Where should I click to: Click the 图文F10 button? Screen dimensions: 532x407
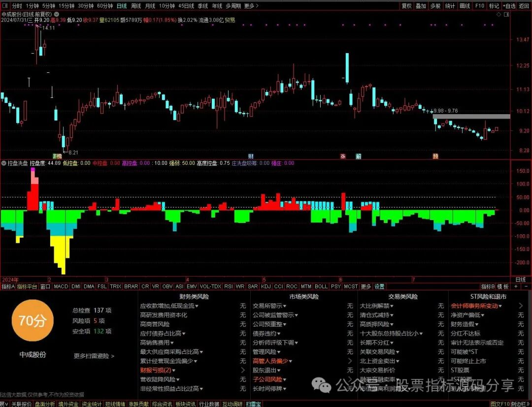[x=500, y=404]
